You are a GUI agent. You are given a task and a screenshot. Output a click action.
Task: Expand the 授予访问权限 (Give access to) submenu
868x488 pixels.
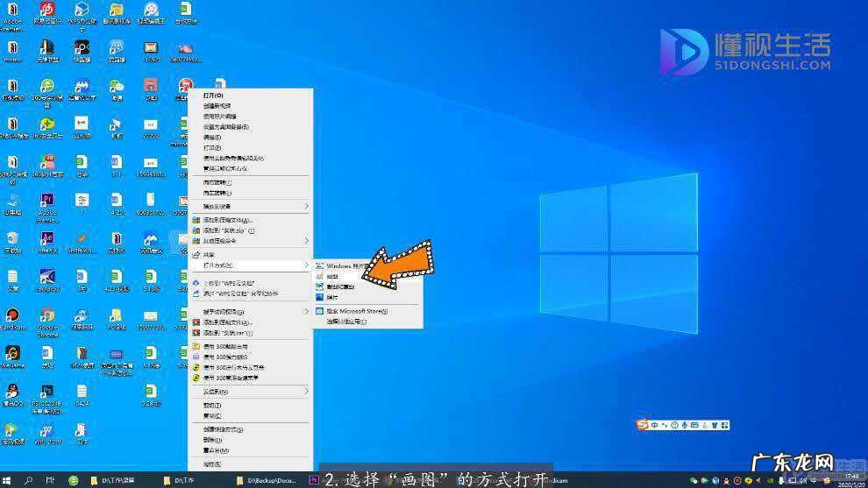click(x=250, y=311)
